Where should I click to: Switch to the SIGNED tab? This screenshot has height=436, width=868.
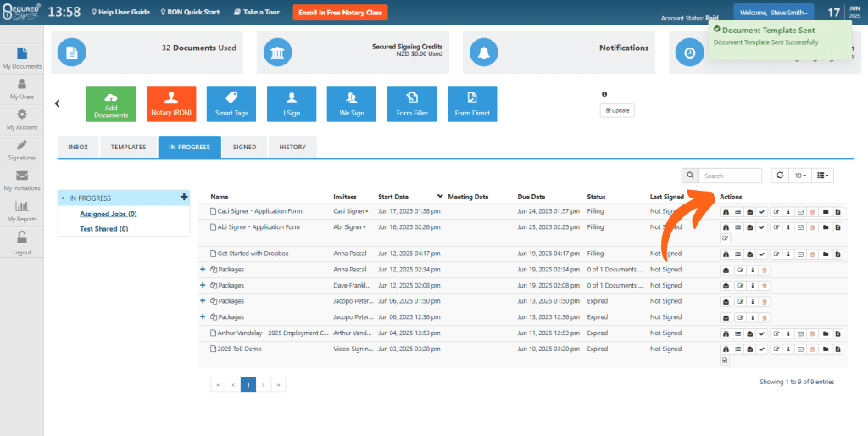[x=244, y=148]
